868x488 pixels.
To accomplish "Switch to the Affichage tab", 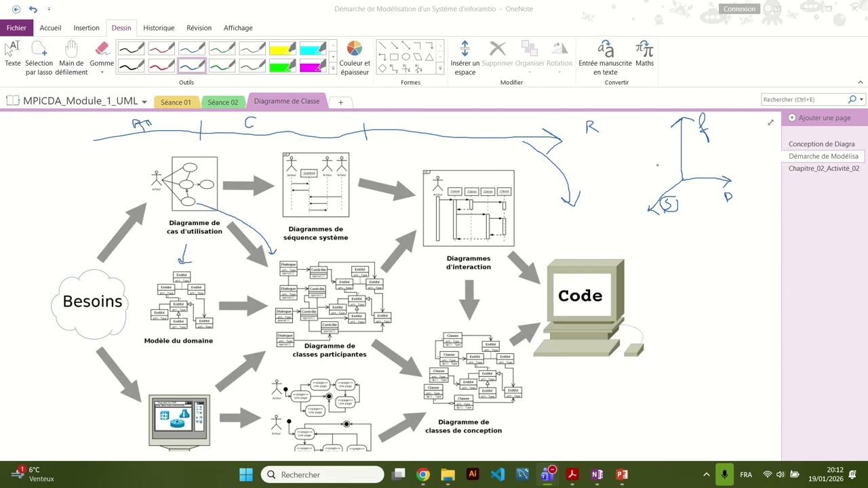I will pyautogui.click(x=238, y=28).
